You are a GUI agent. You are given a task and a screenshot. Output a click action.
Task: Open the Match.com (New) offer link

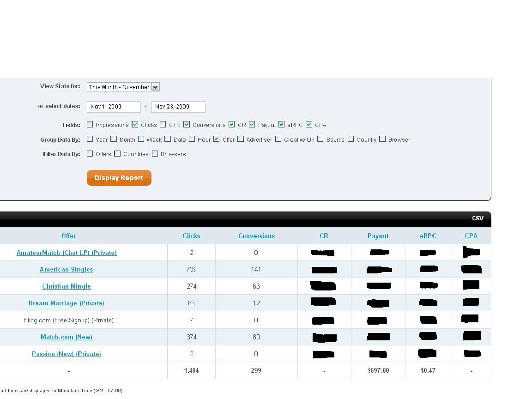click(x=66, y=337)
